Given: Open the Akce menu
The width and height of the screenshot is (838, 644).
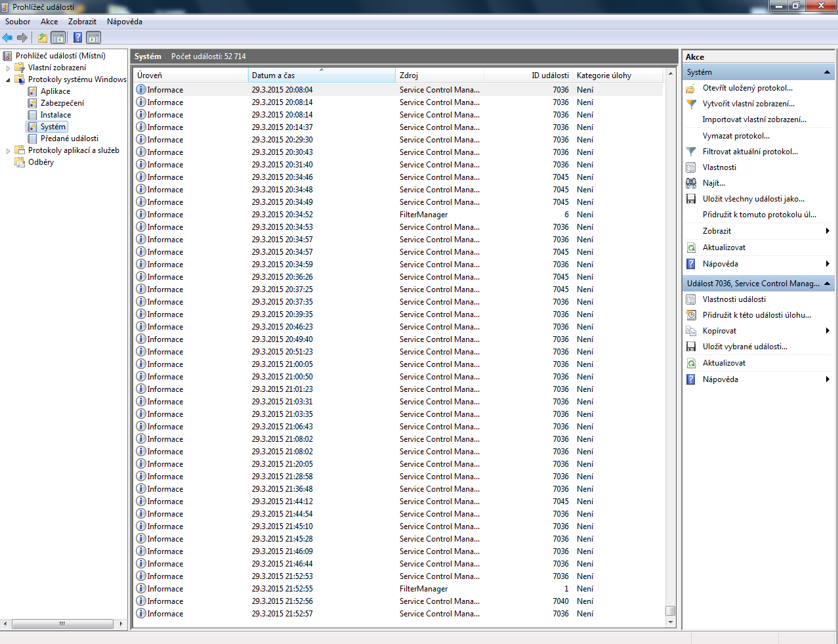Looking at the screenshot, I should coord(49,22).
